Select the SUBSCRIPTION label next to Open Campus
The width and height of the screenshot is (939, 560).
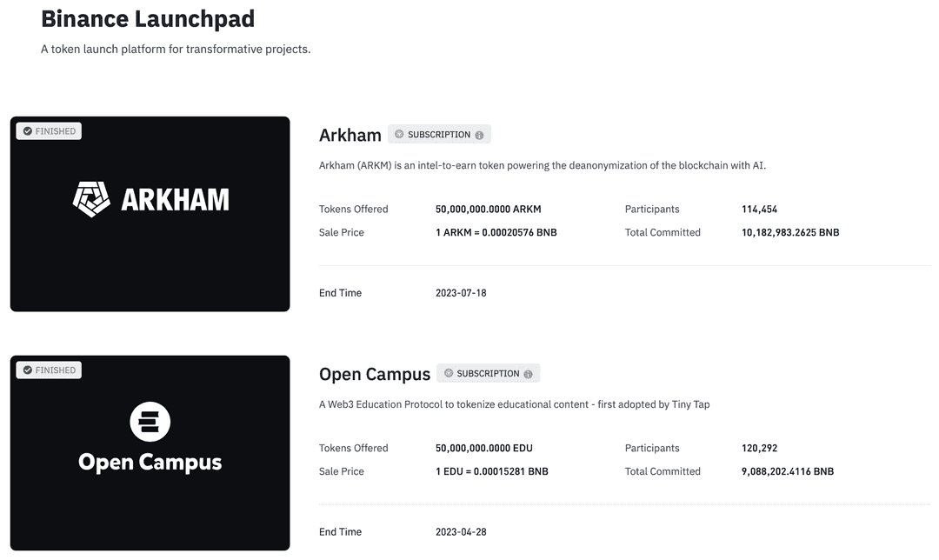(487, 372)
